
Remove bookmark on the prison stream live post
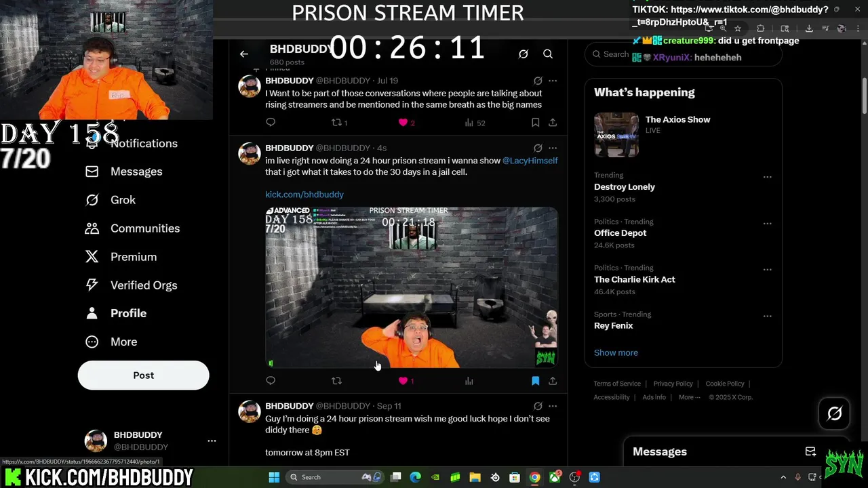point(535,381)
